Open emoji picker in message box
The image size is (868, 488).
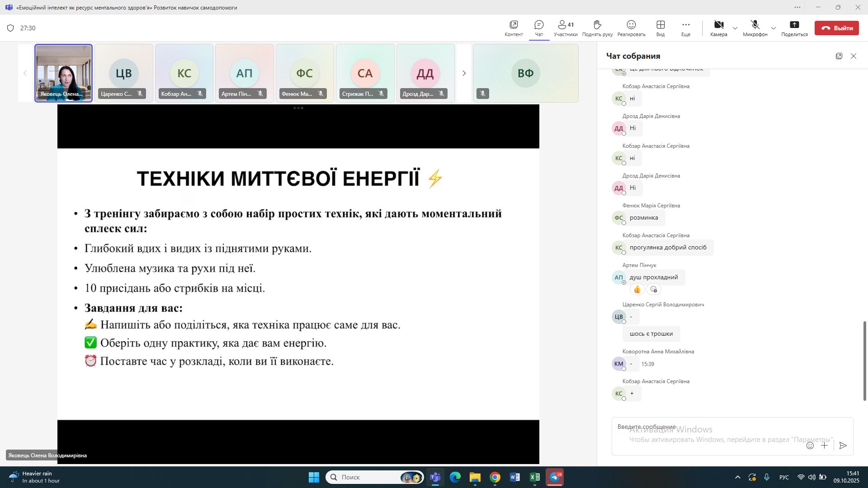coord(810,446)
